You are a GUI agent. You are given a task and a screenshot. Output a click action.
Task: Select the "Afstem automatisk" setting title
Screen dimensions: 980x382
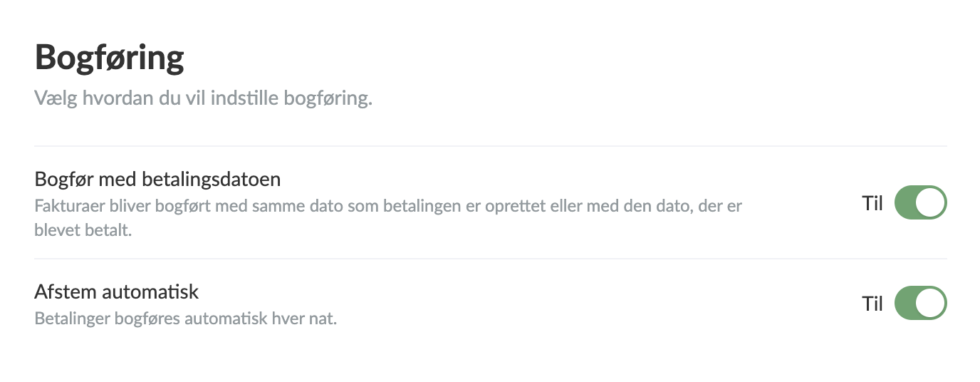click(117, 291)
